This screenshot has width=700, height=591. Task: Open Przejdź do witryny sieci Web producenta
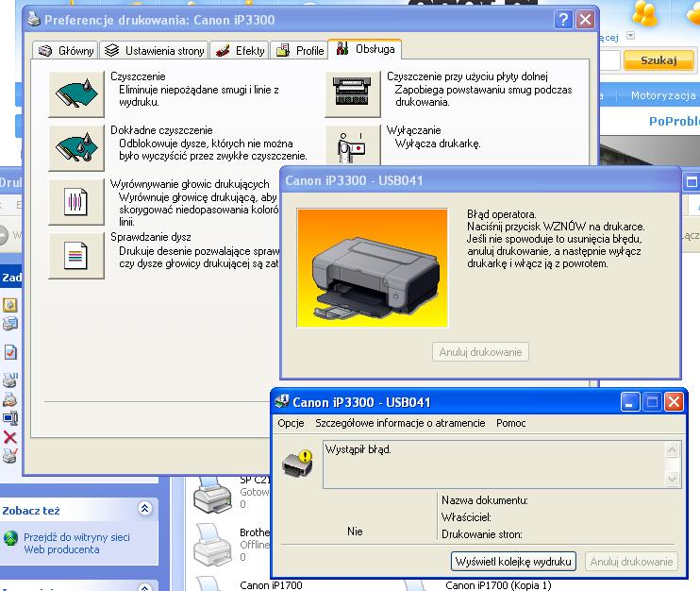76,543
